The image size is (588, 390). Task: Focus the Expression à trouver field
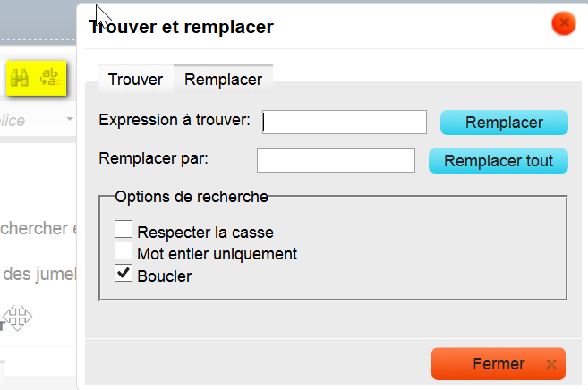point(345,122)
